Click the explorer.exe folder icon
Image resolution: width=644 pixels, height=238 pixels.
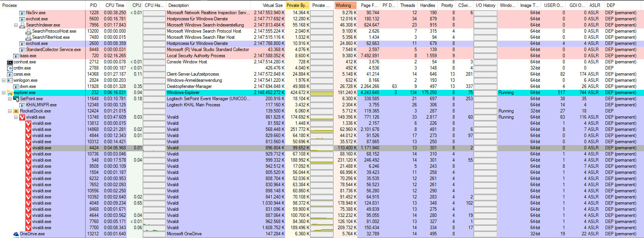pos(10,93)
